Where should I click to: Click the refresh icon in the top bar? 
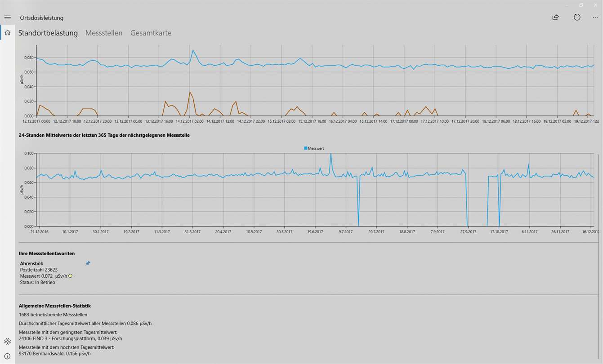(x=577, y=18)
